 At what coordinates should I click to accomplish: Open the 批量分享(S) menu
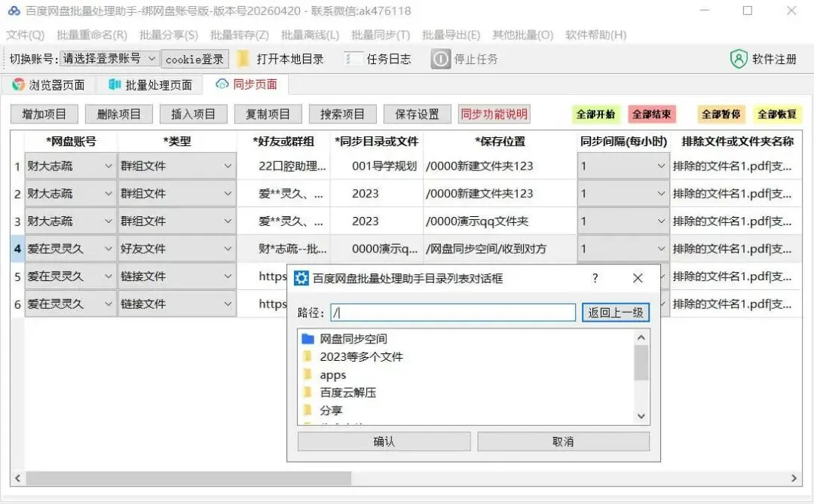click(x=169, y=35)
